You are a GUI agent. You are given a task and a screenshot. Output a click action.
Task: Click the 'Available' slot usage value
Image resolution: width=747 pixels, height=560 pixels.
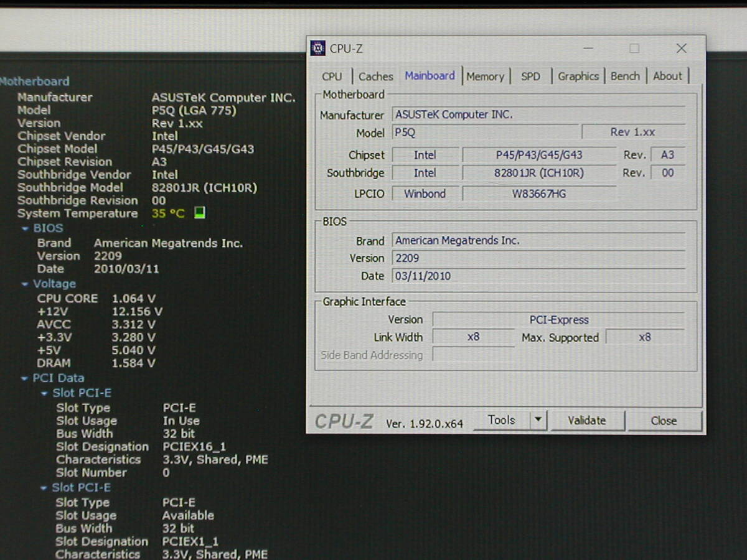[x=188, y=516]
